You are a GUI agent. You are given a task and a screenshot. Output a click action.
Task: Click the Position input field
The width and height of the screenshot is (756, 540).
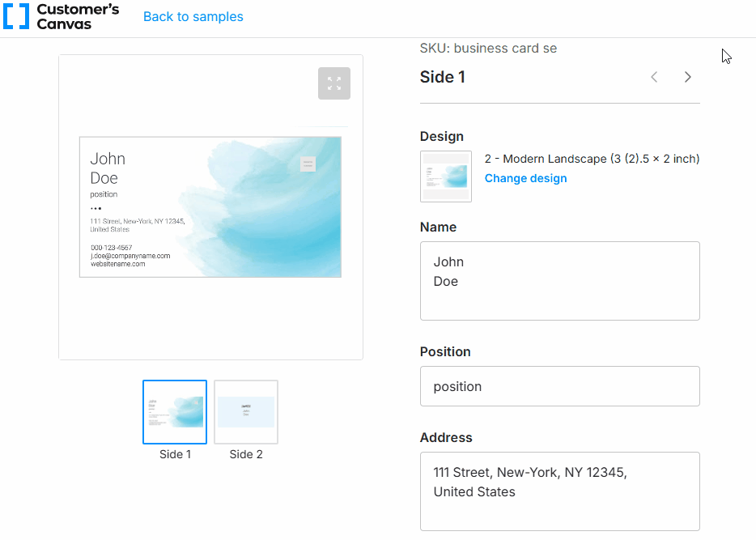click(560, 386)
